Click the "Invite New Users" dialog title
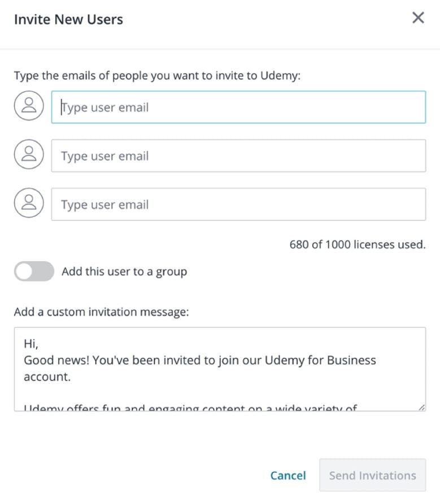The height and width of the screenshot is (504, 440). (68, 20)
